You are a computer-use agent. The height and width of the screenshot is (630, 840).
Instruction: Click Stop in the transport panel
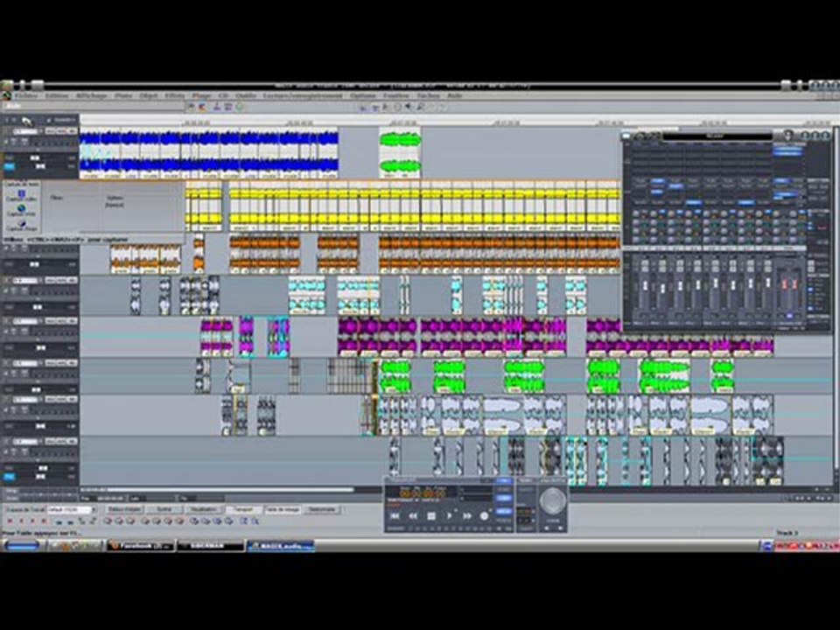430,515
